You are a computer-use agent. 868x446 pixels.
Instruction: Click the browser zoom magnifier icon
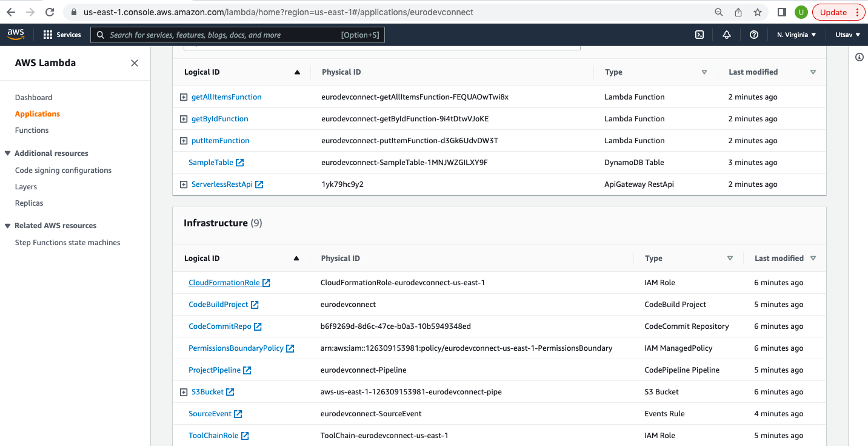point(718,12)
